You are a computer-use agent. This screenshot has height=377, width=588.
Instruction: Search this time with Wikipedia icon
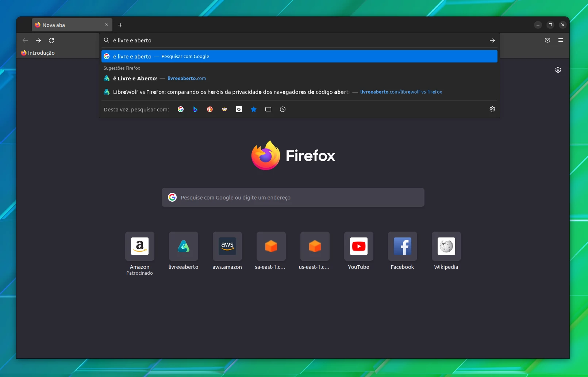[239, 109]
